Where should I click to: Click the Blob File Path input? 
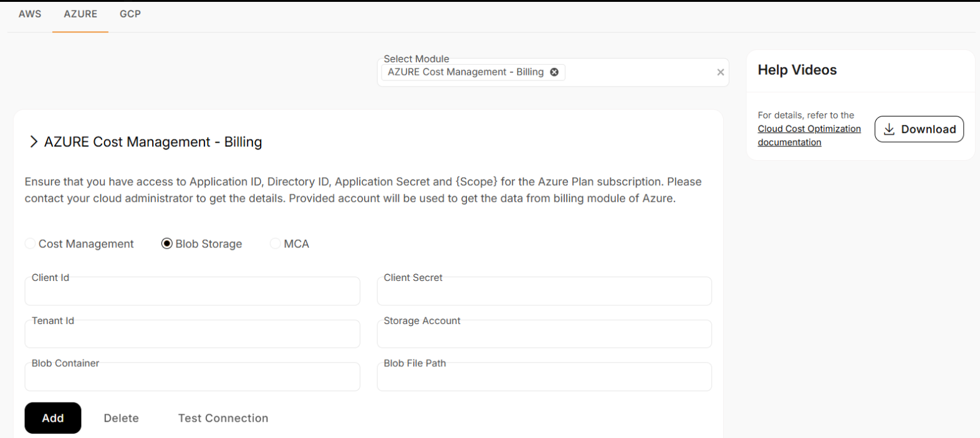[x=544, y=378]
